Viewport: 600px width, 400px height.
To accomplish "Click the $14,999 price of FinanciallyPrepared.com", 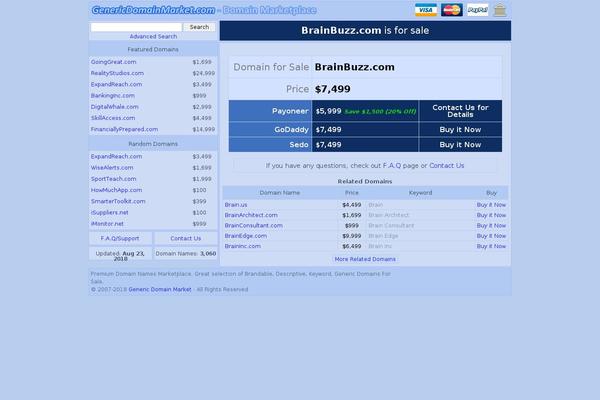I will click(x=204, y=129).
